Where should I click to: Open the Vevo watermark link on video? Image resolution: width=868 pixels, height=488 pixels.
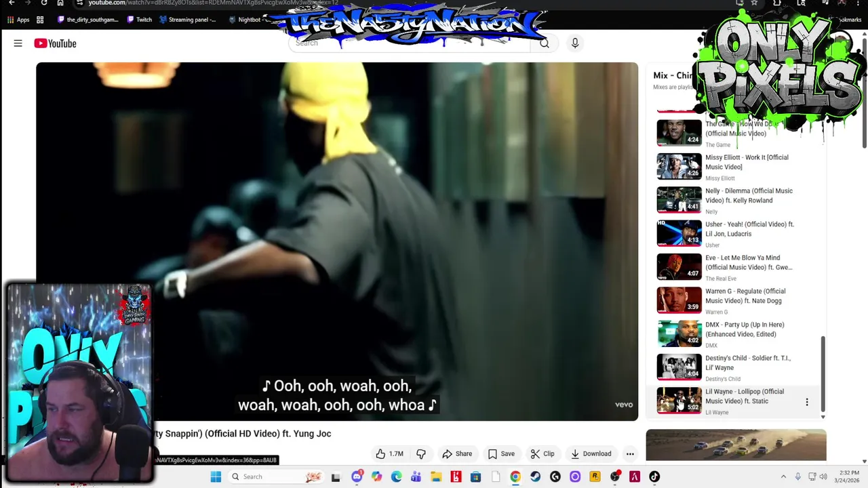[624, 405]
